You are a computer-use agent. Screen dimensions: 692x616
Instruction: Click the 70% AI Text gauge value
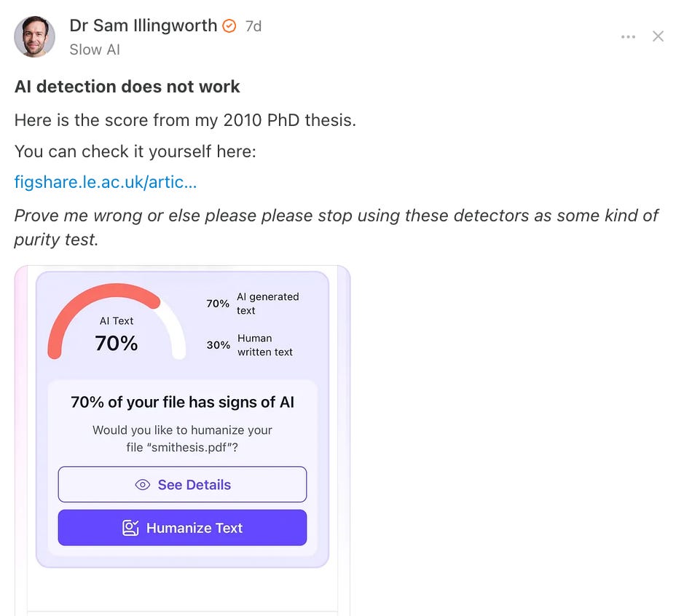[x=117, y=343]
